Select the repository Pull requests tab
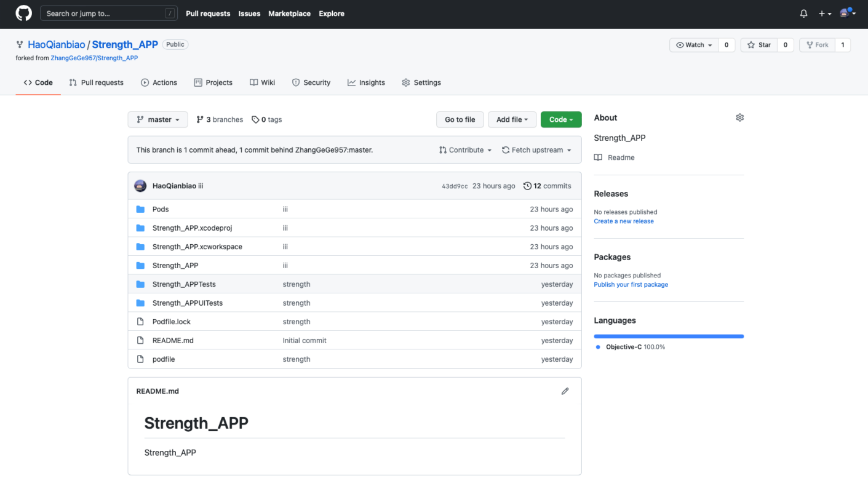The width and height of the screenshot is (868, 481). pos(96,82)
